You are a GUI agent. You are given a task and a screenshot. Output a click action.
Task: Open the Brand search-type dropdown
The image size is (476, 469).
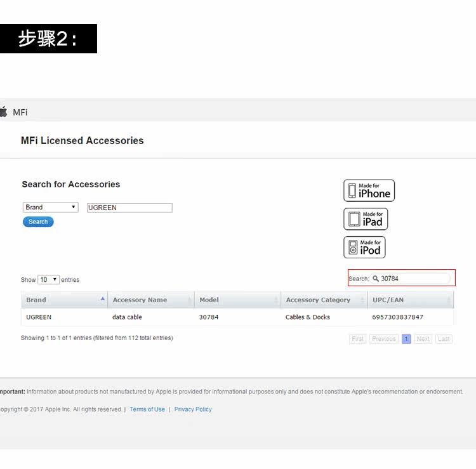(x=50, y=208)
